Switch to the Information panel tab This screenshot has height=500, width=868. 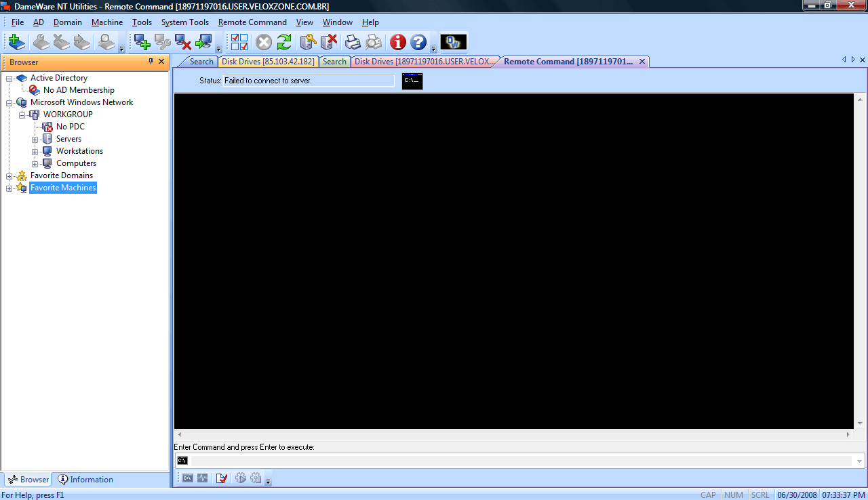click(85, 480)
